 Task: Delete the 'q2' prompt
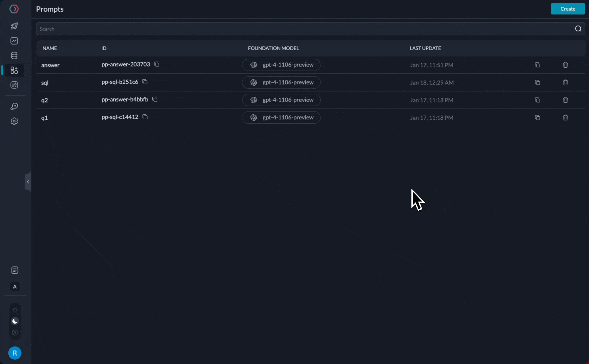(565, 100)
